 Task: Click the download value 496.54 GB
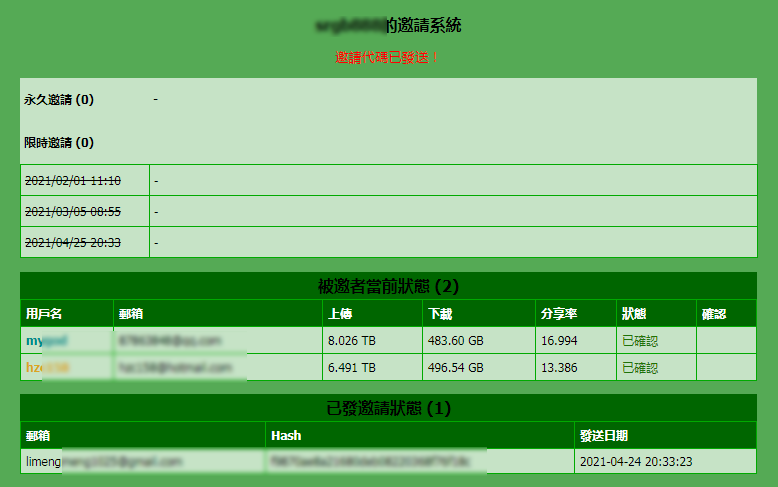[455, 367]
